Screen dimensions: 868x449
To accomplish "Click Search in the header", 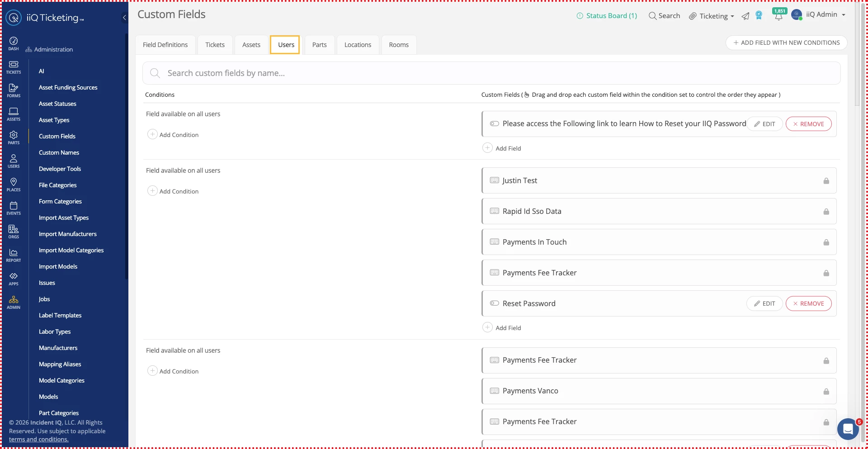I will 664,16.
